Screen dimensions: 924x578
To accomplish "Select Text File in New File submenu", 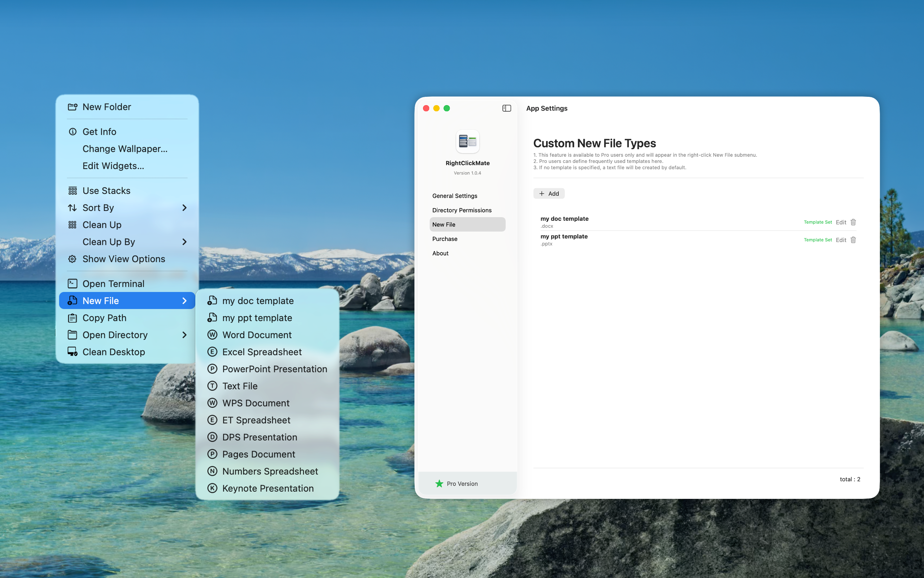I will click(x=267, y=386).
